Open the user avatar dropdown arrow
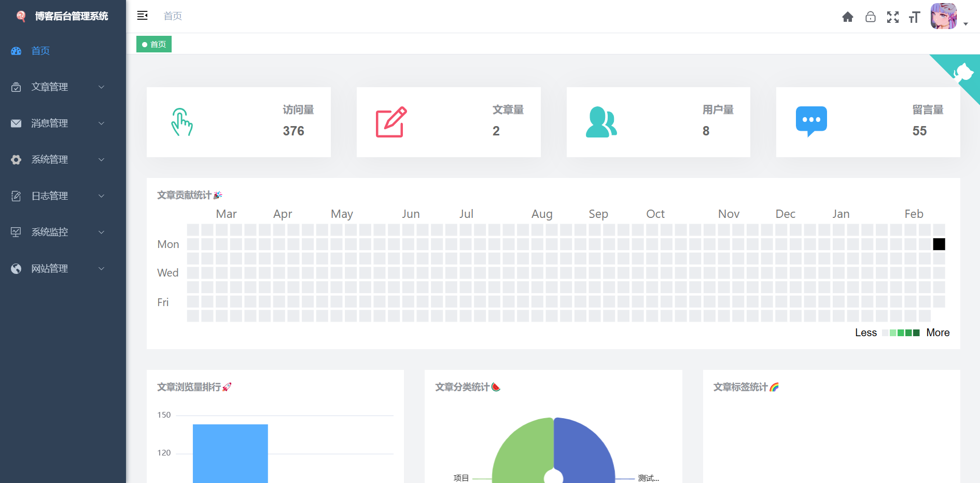The width and height of the screenshot is (980, 483). click(x=967, y=23)
